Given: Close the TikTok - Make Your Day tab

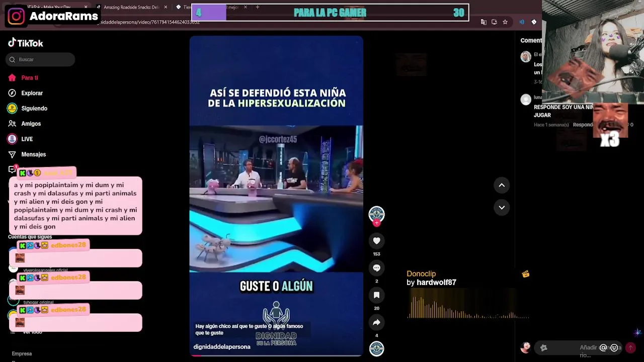Looking at the screenshot, I should tap(86, 7).
